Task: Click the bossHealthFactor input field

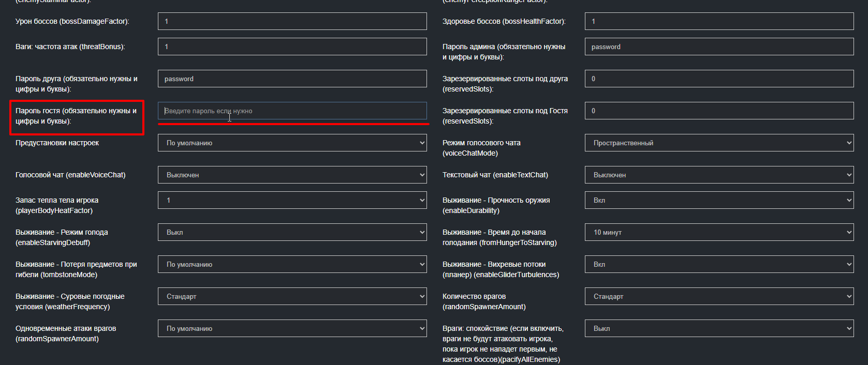Action: 719,21
